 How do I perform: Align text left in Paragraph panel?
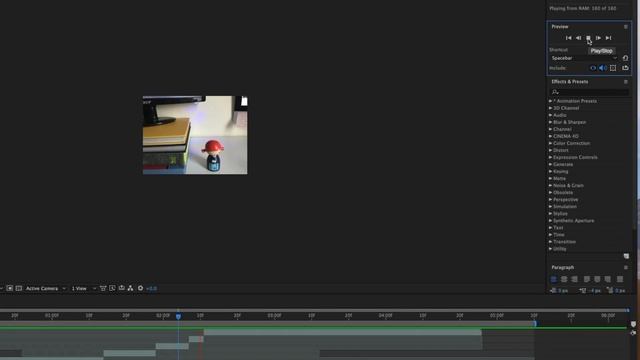[x=553, y=279]
